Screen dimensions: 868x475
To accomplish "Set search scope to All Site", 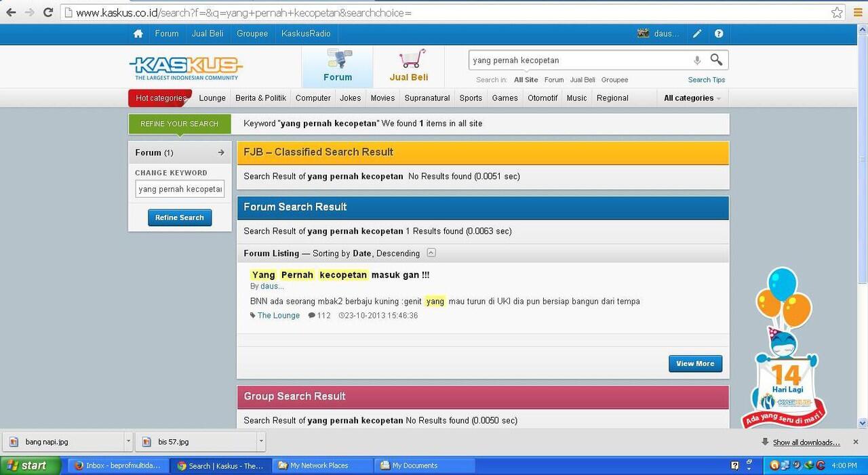I will tap(526, 80).
